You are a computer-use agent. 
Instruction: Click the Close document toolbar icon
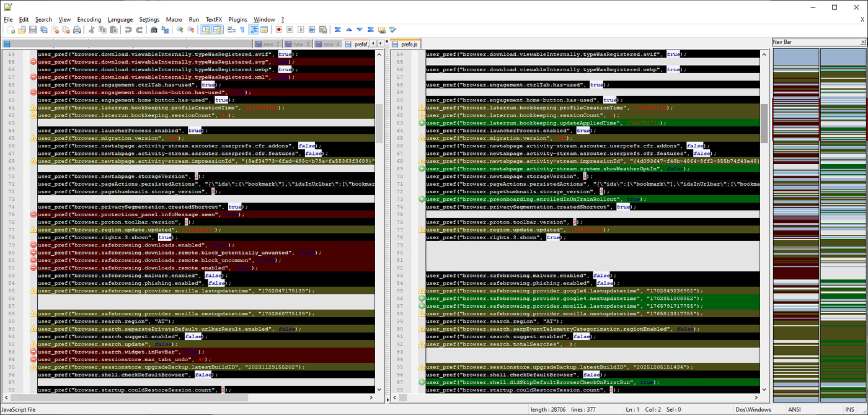(55, 30)
